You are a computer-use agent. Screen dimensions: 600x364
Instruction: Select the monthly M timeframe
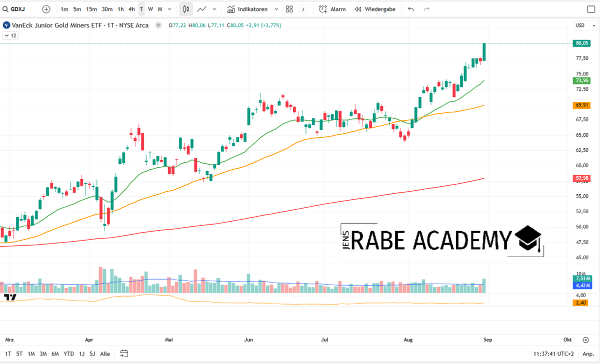(x=160, y=9)
